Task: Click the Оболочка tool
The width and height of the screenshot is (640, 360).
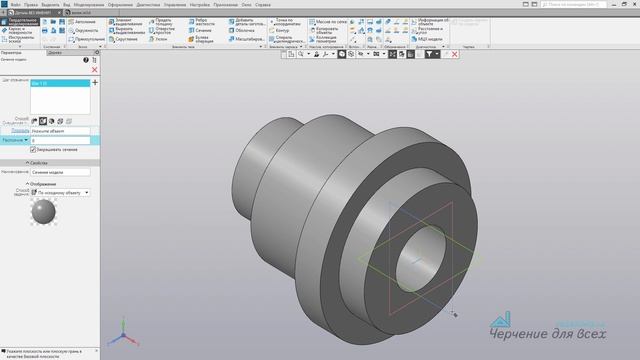Action: tap(242, 31)
